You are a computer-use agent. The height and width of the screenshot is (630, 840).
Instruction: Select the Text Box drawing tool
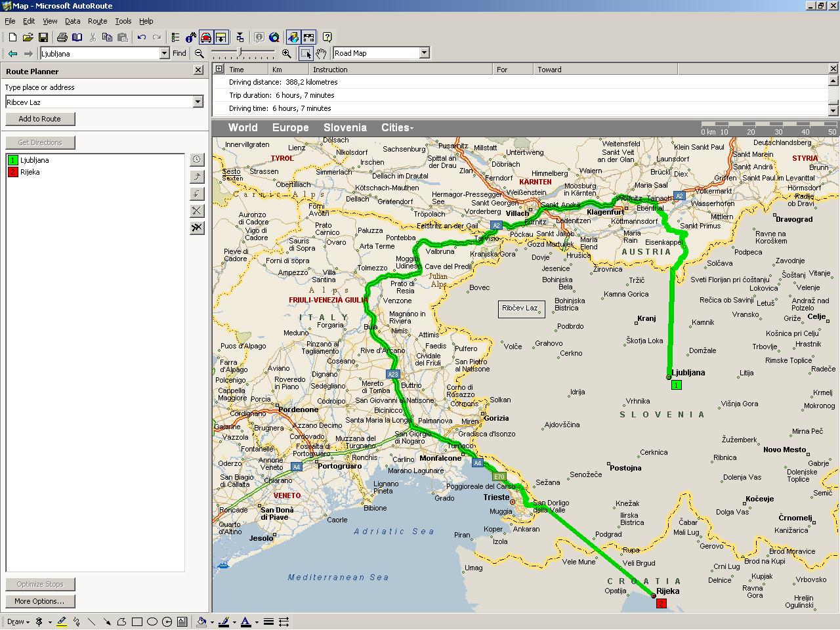coord(182,621)
